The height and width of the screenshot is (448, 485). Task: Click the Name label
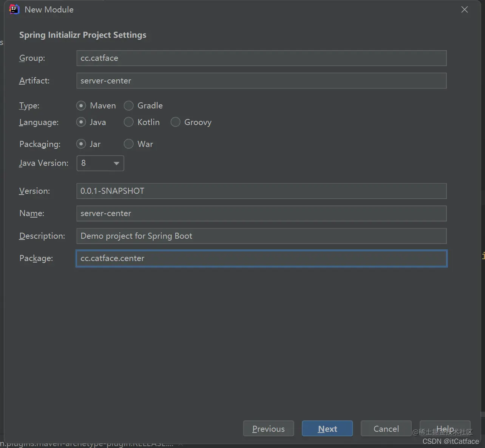click(32, 213)
